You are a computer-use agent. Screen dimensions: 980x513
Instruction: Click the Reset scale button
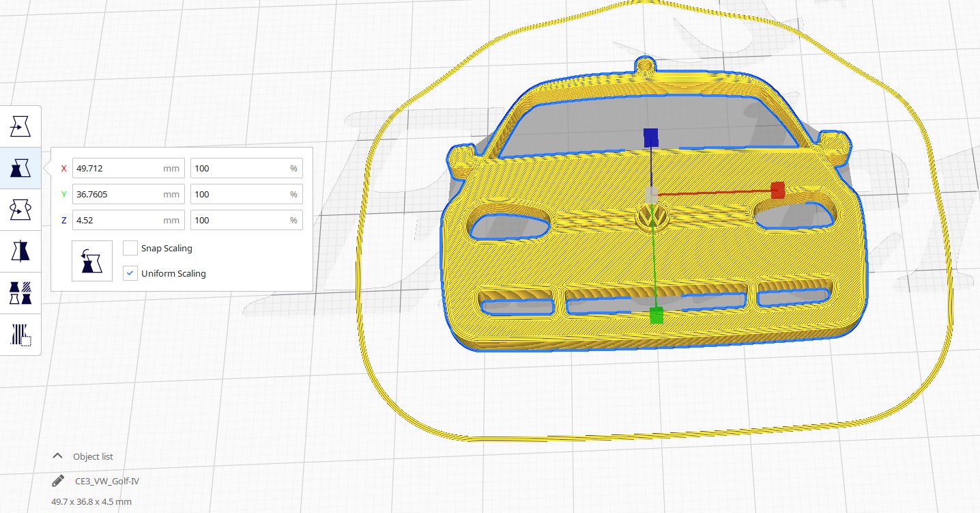coord(92,261)
